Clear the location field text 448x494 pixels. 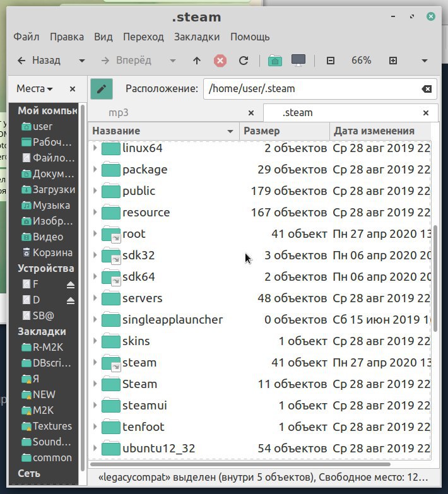pos(427,89)
